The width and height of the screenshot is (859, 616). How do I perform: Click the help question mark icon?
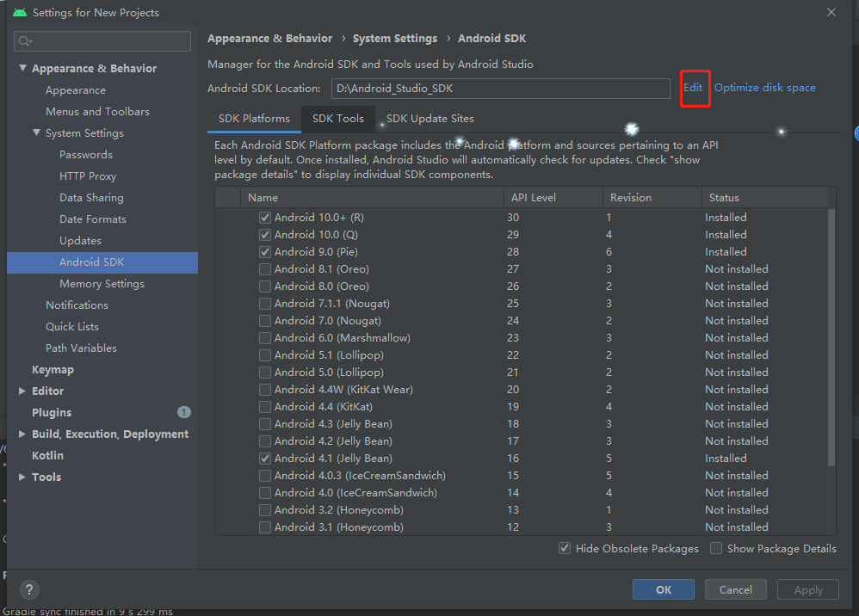tap(29, 589)
